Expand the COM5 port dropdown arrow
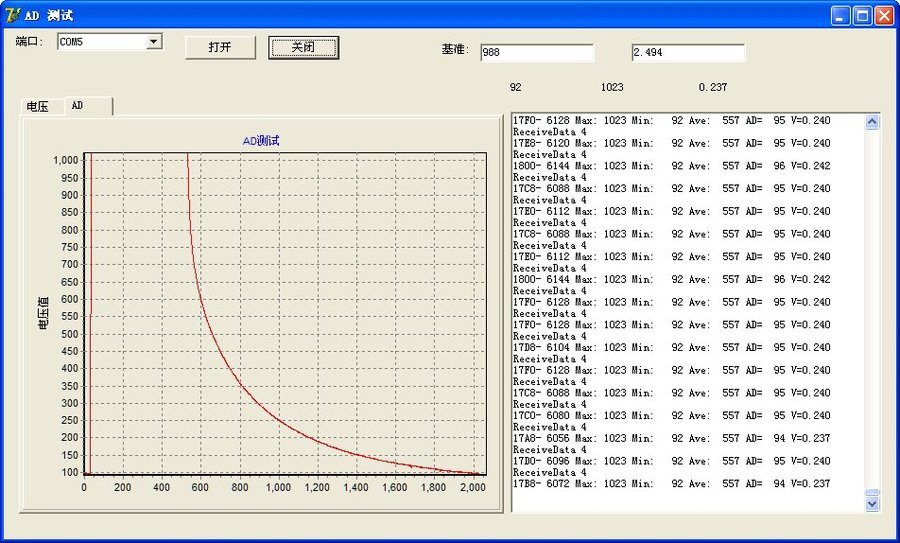 click(x=154, y=42)
